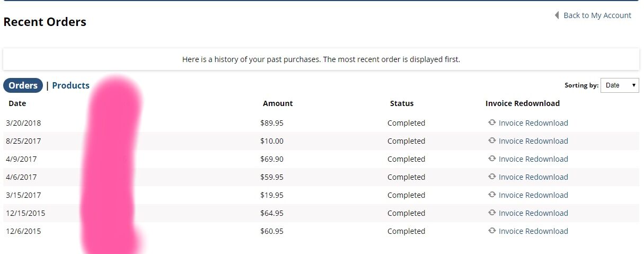Viewport: 644px width, 254px height.
Task: Open the Sorting by Date dropdown
Action: pos(620,85)
